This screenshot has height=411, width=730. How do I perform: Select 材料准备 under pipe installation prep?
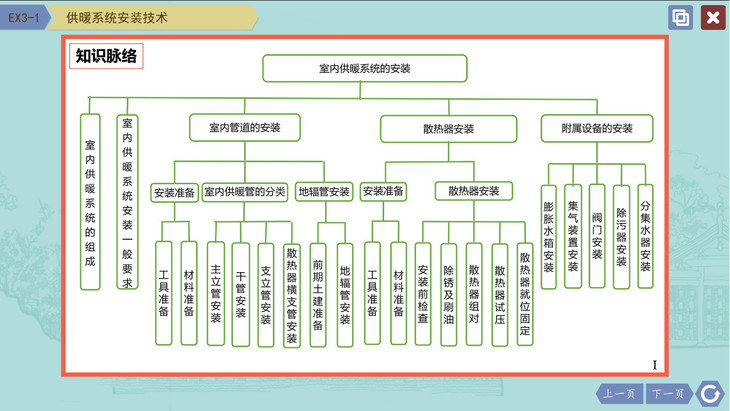pyautogui.click(x=189, y=293)
